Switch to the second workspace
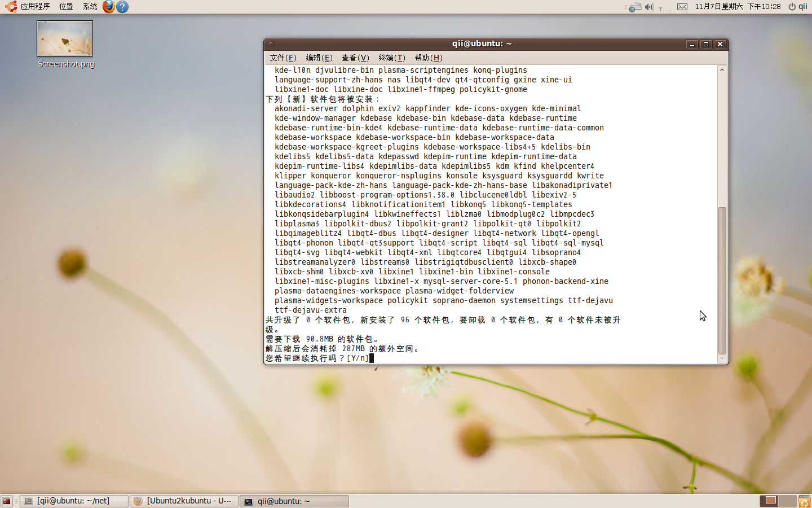This screenshot has width=812, height=508. coord(788,501)
